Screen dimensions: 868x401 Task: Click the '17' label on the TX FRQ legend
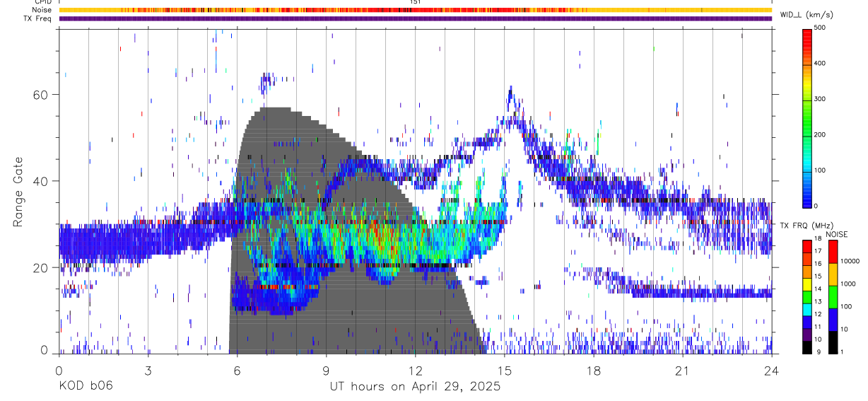[x=819, y=250]
